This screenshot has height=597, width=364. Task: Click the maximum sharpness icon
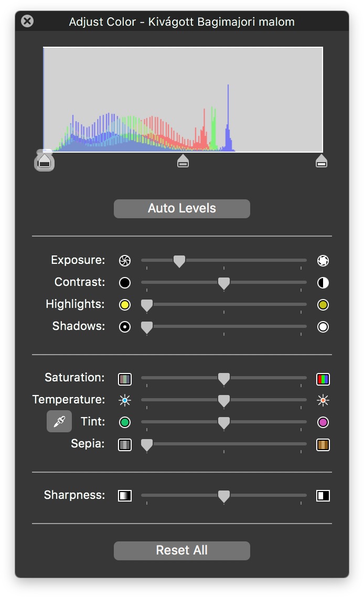pos(323,496)
